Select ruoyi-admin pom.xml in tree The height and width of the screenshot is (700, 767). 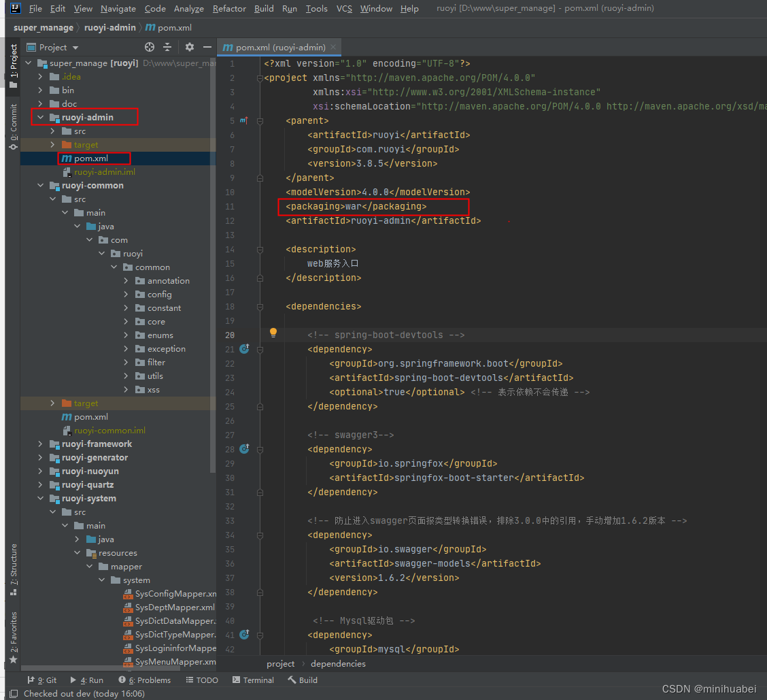tap(91, 158)
